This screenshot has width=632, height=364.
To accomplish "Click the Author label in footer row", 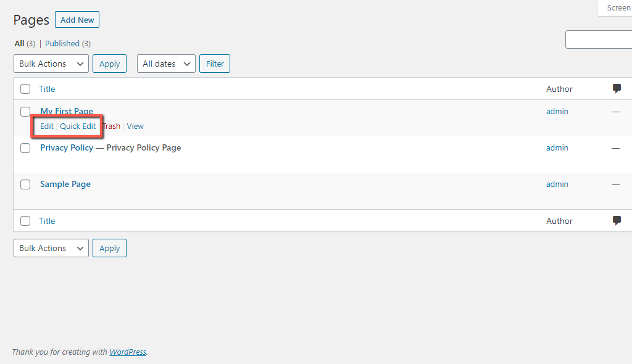I will [559, 221].
